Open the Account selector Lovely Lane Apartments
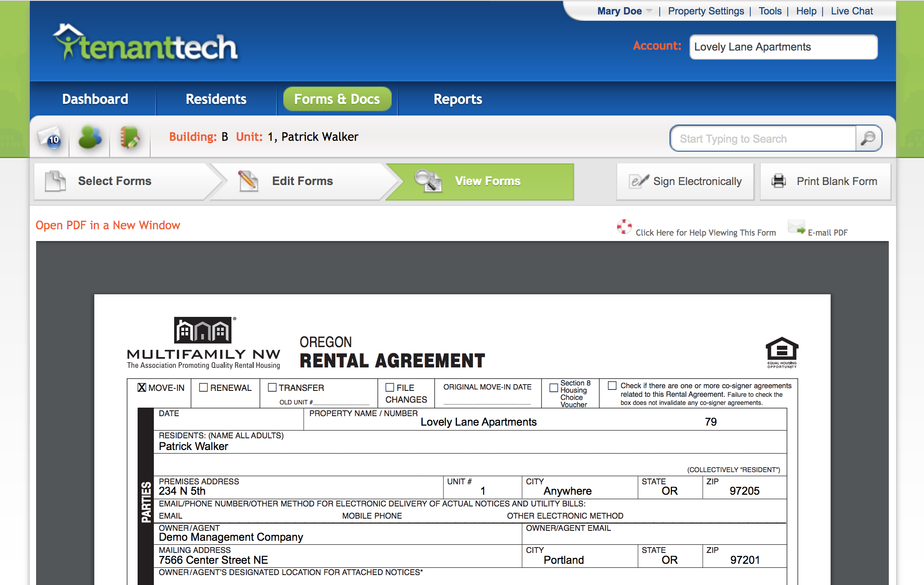 pos(783,47)
